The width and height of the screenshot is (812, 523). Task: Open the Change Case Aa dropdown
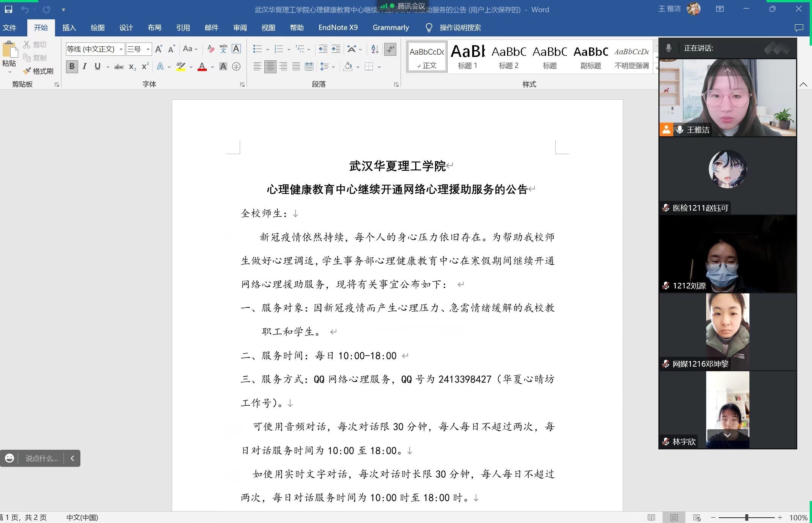pyautogui.click(x=190, y=49)
